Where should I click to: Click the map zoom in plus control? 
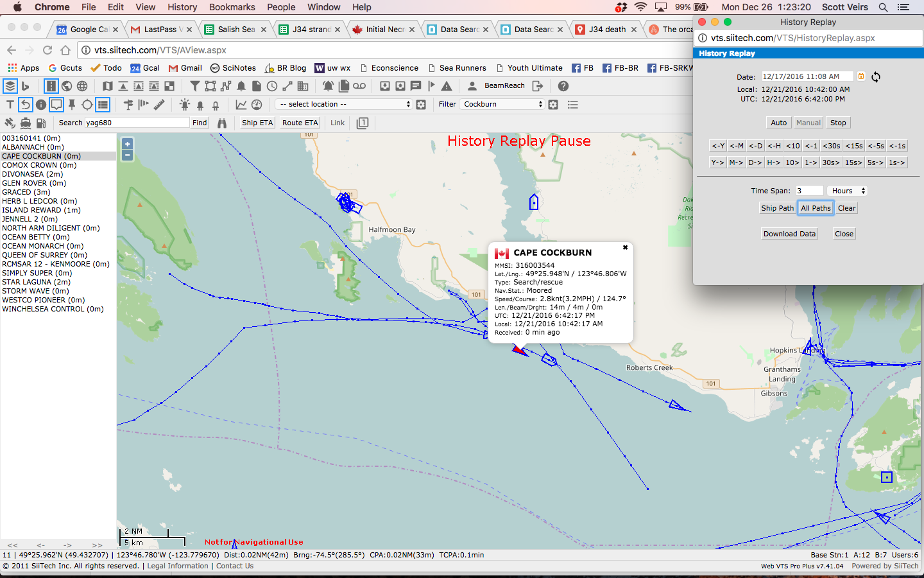128,144
